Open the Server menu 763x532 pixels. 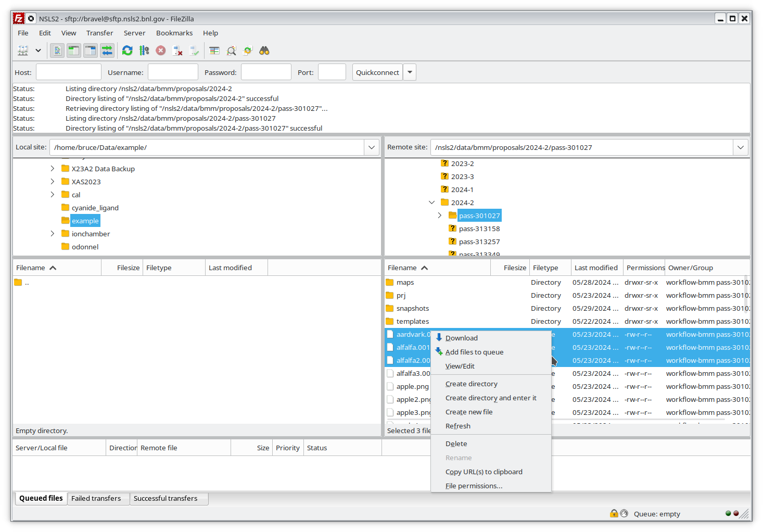click(x=134, y=33)
